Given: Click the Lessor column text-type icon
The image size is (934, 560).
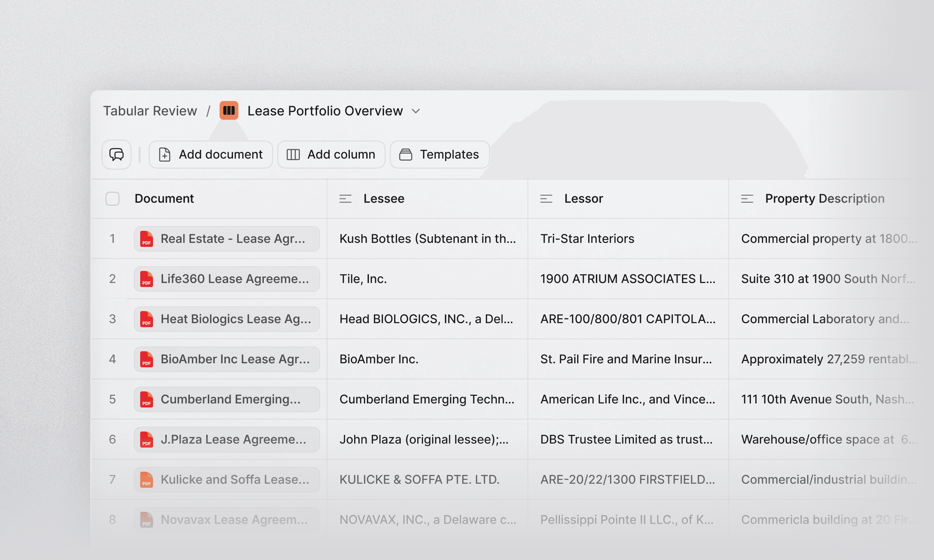Looking at the screenshot, I should pyautogui.click(x=546, y=199).
